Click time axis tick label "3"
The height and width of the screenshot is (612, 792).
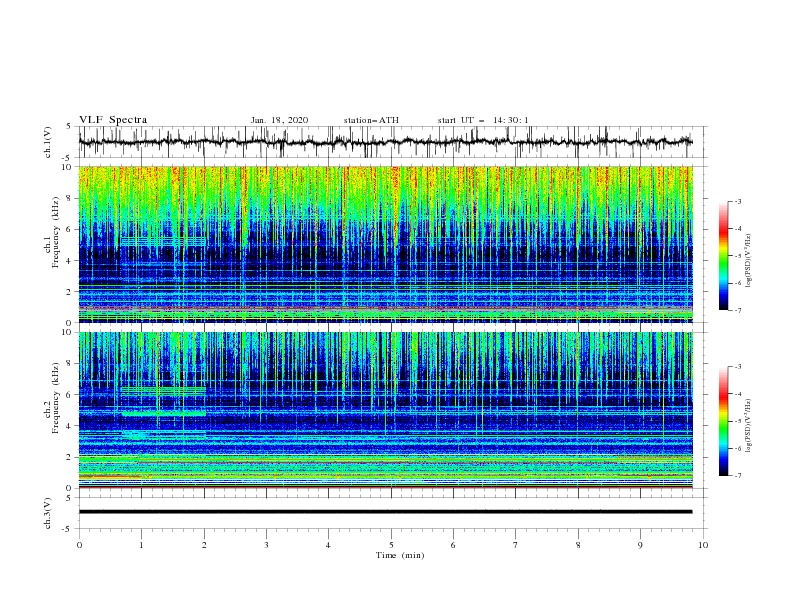pyautogui.click(x=266, y=545)
